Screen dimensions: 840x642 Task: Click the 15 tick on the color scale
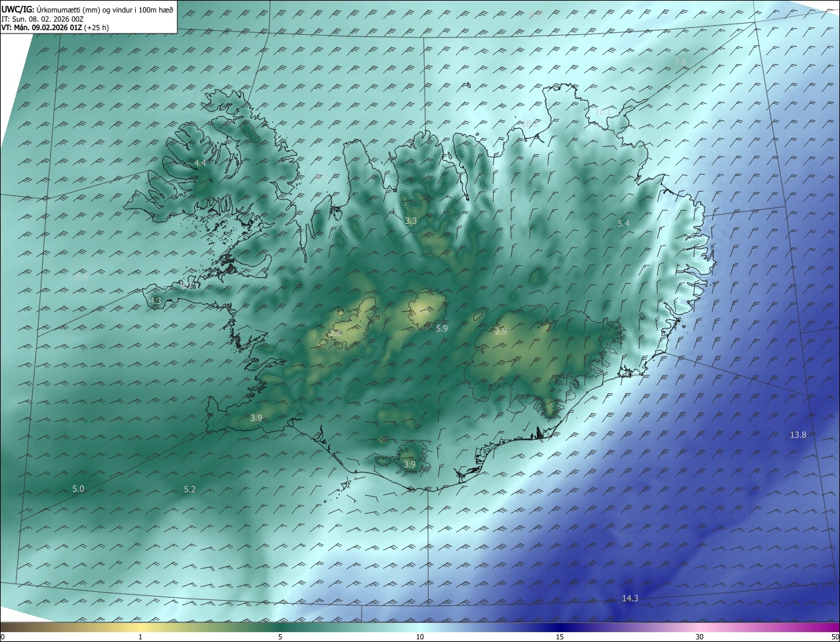point(560,637)
